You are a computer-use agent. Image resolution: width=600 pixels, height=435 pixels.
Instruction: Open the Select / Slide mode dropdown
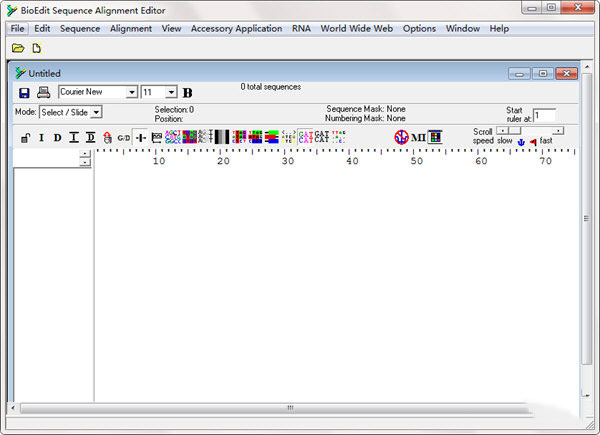(96, 112)
